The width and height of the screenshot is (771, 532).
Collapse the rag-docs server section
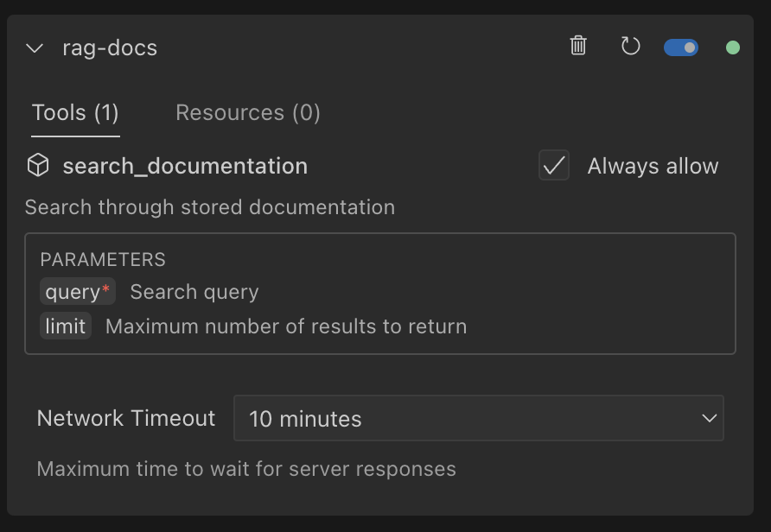click(34, 48)
